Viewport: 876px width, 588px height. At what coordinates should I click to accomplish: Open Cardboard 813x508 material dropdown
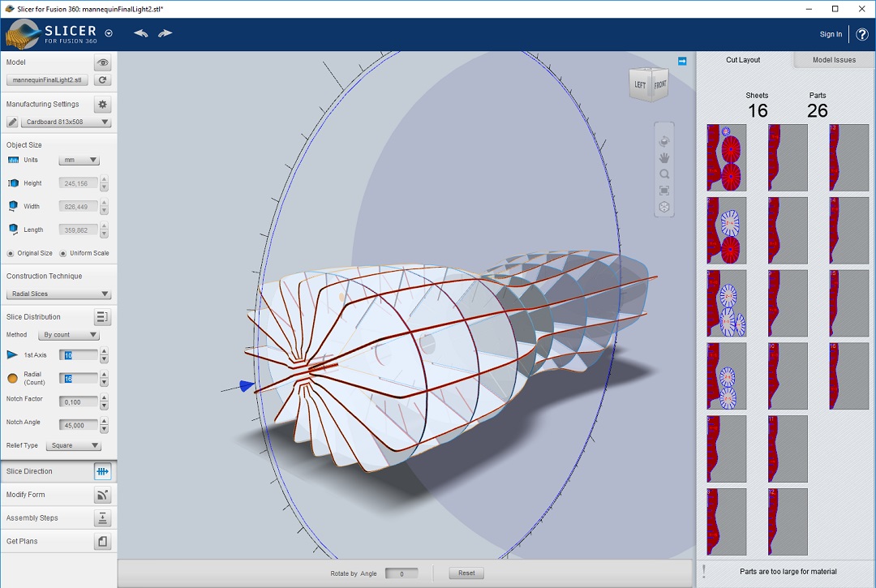coord(66,122)
